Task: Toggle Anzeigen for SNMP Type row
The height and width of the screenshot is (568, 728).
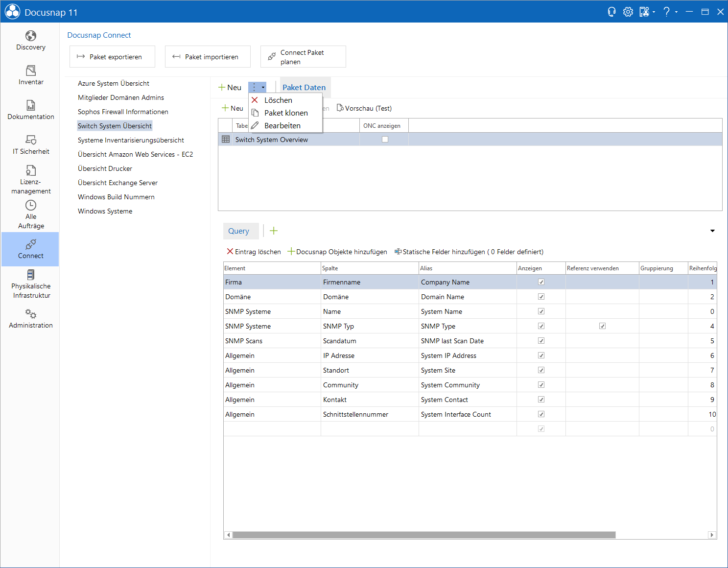Action: (x=541, y=326)
